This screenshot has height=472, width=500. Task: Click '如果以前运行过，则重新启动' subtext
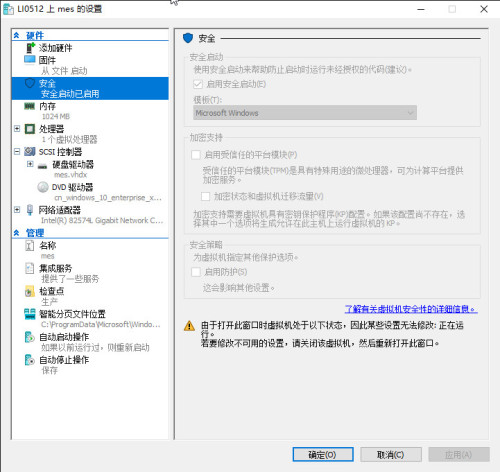coord(95,347)
